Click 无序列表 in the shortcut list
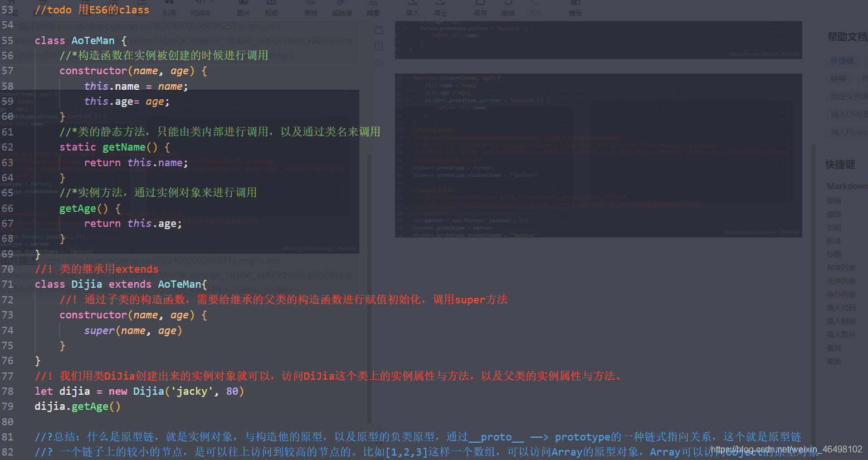Viewport: 868px width, 460px height. tap(841, 281)
